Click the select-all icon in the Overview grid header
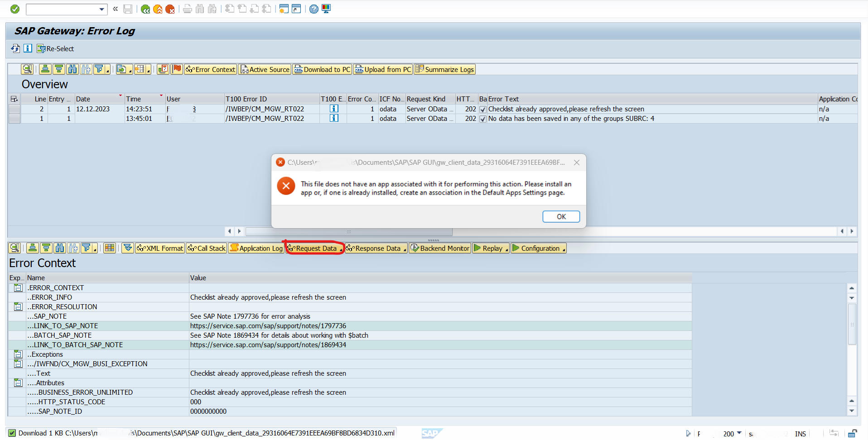The width and height of the screenshot is (868, 440). point(14,99)
